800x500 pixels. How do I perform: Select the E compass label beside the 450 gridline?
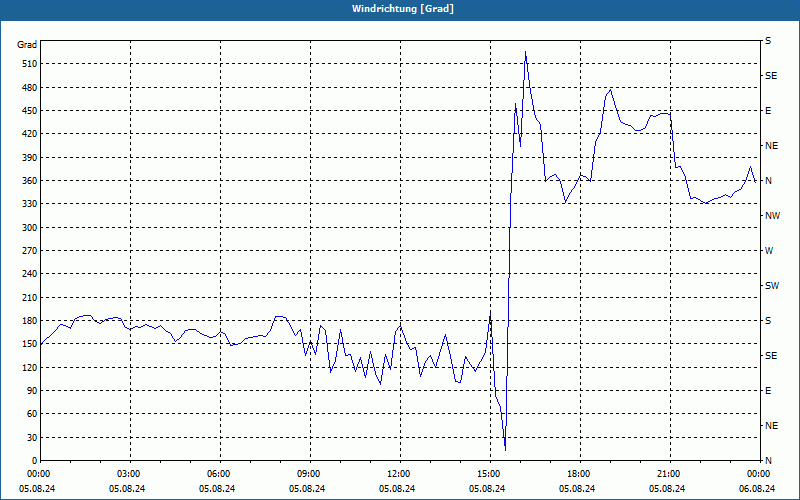click(768, 111)
